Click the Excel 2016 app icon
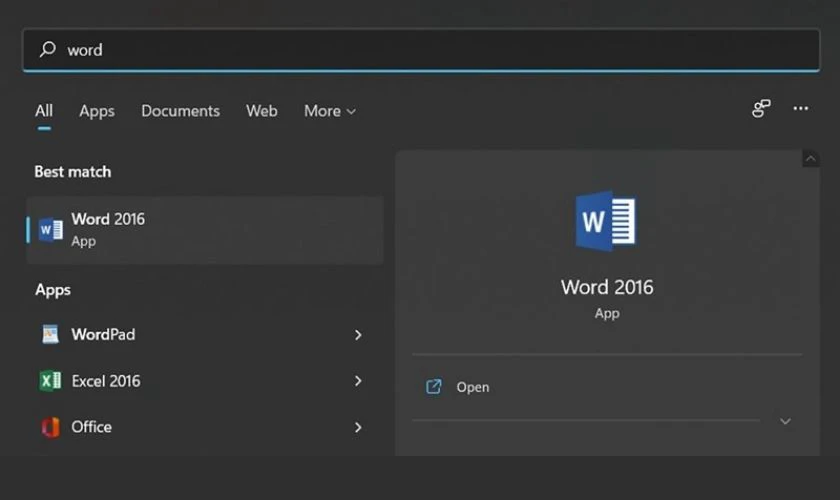Screen dimensions: 840x500 point(50,381)
